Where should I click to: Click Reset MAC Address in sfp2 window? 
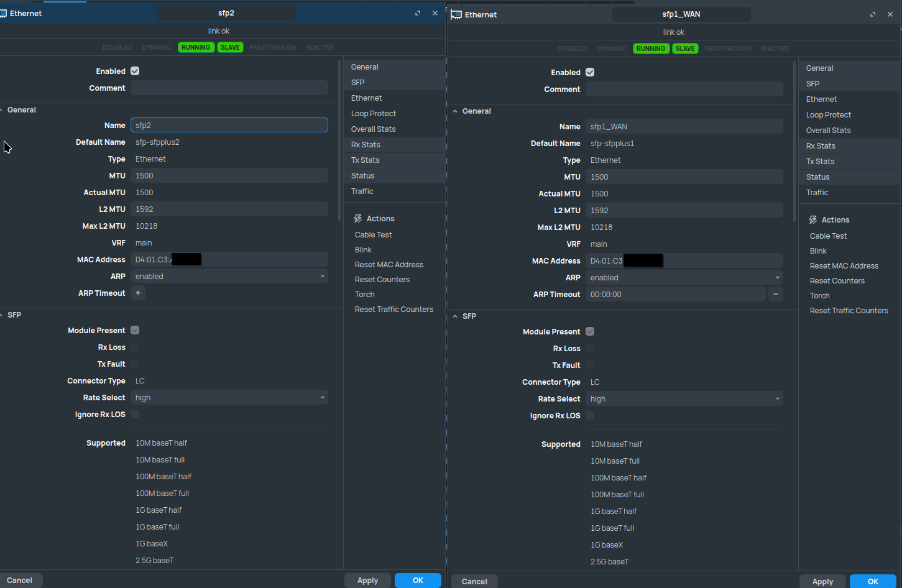pyautogui.click(x=389, y=265)
